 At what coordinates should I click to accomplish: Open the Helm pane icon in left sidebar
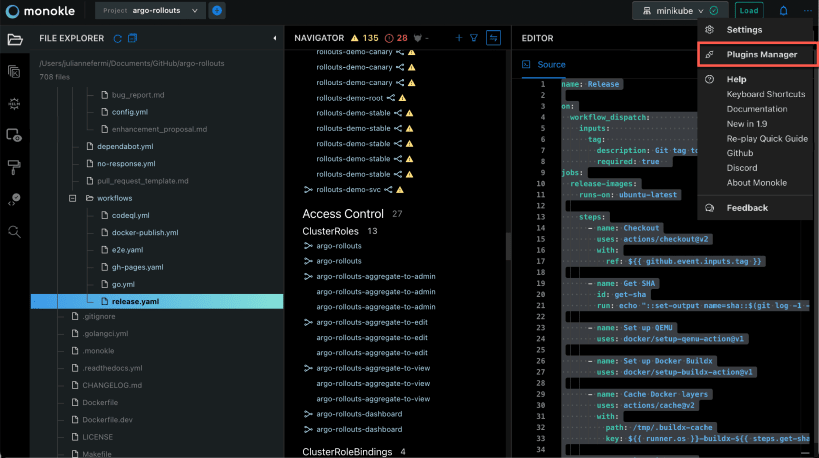(x=15, y=103)
